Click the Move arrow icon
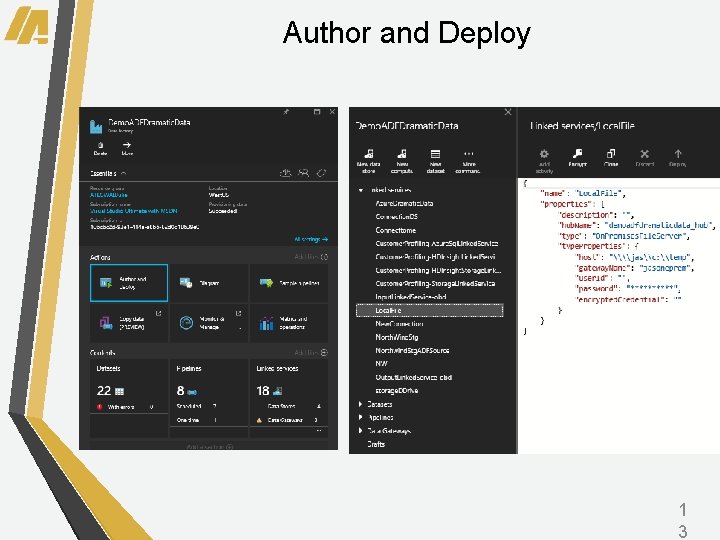This screenshot has height=540, width=720. 127,145
